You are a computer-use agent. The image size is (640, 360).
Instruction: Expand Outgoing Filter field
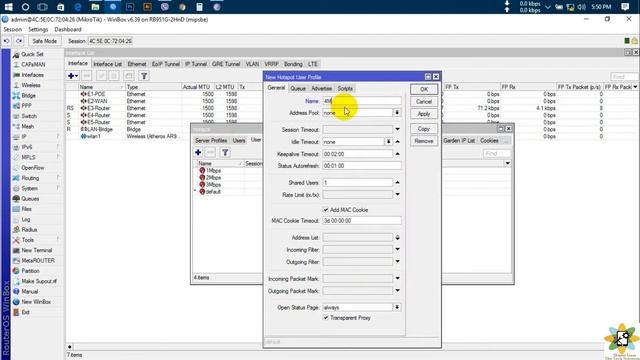397,262
